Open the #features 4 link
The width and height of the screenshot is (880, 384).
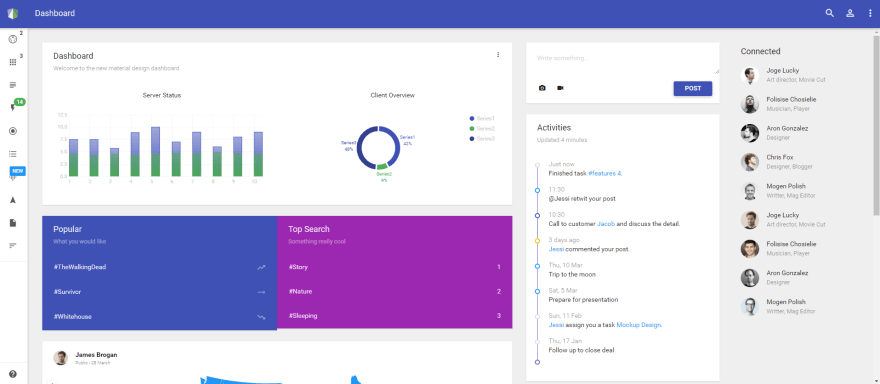coord(605,173)
